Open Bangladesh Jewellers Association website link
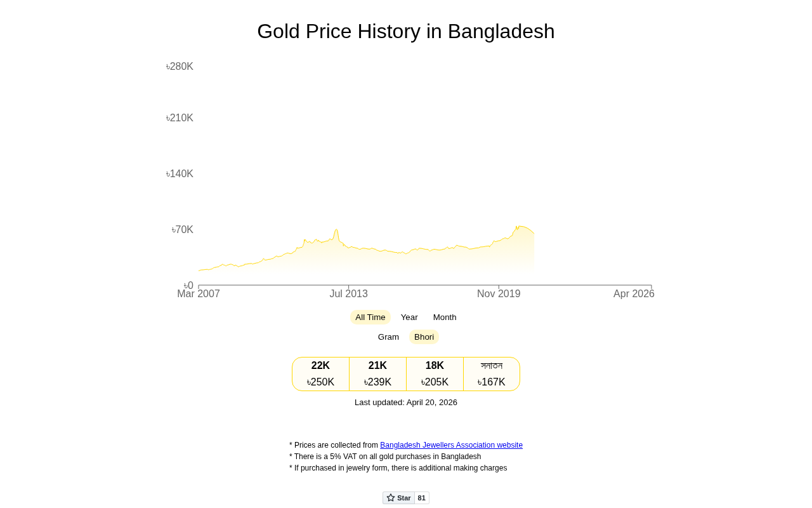Viewport: 812px width, 508px height. [451, 445]
